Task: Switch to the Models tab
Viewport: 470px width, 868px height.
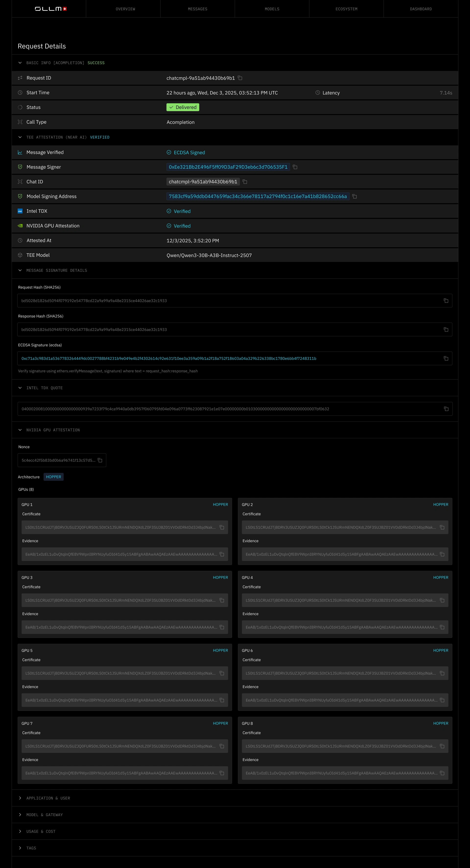Action: click(x=272, y=9)
